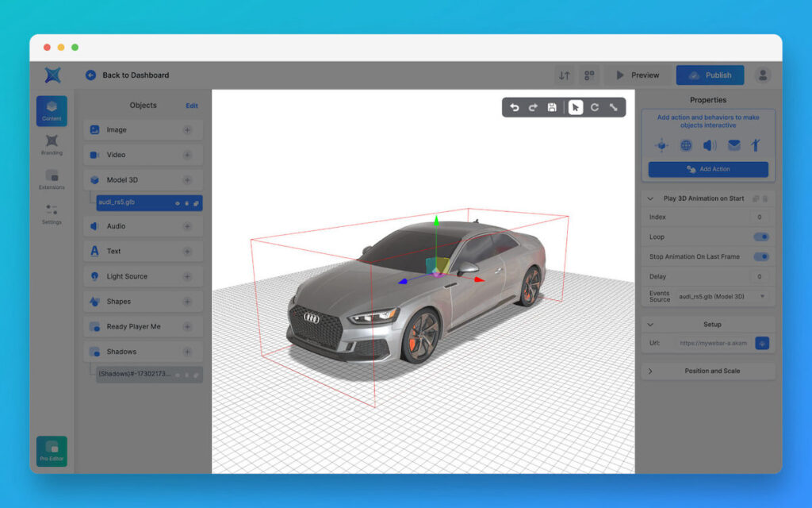Click the Add Action button
Screen dimensions: 812x508
click(708, 169)
